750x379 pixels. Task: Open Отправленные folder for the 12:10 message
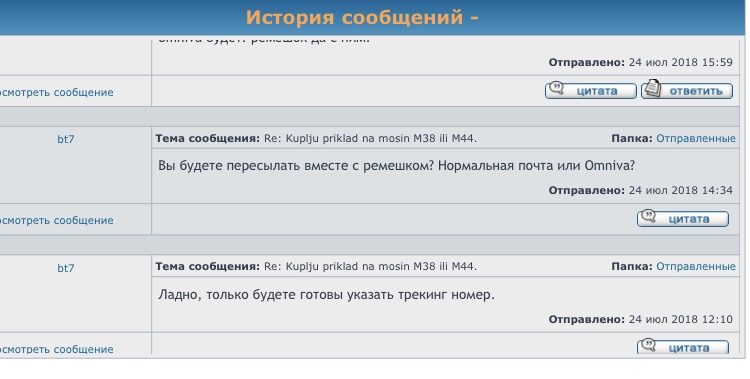coord(696,267)
